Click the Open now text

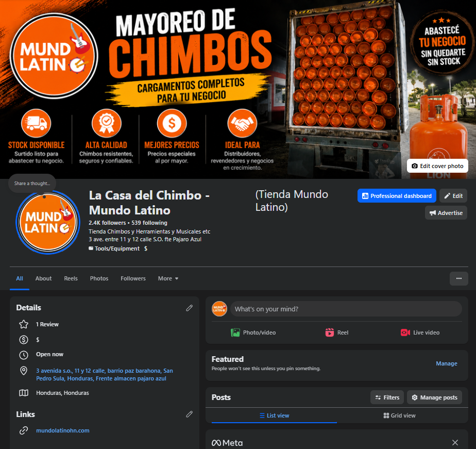pos(50,355)
